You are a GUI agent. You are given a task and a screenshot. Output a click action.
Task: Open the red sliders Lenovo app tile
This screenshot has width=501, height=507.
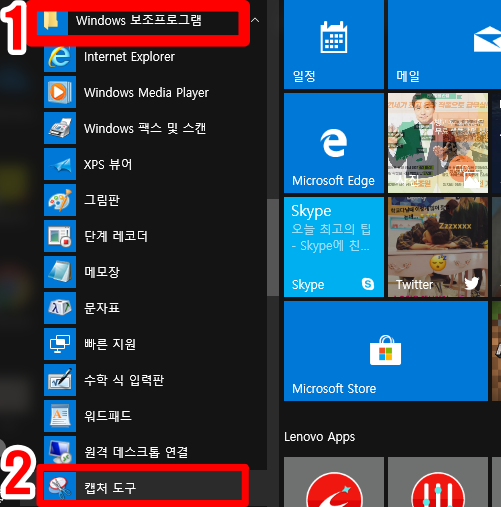pyautogui.click(x=438, y=482)
